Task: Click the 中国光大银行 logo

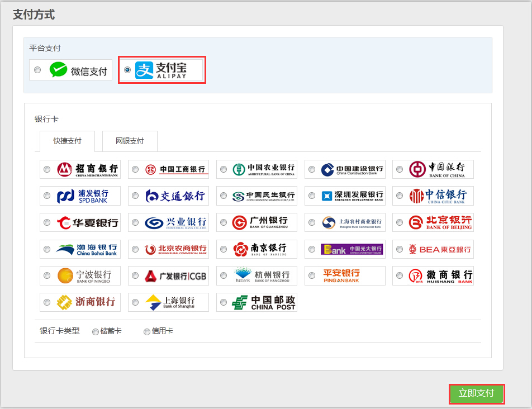Action: [352, 249]
